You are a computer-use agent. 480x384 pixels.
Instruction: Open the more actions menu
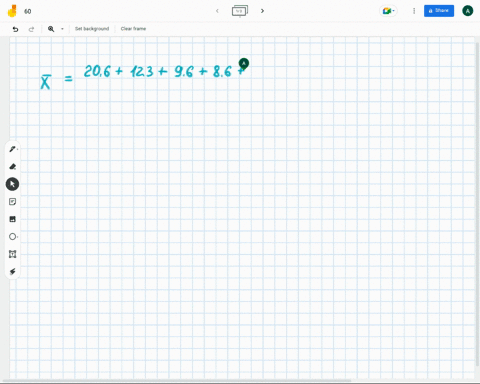pyautogui.click(x=414, y=11)
